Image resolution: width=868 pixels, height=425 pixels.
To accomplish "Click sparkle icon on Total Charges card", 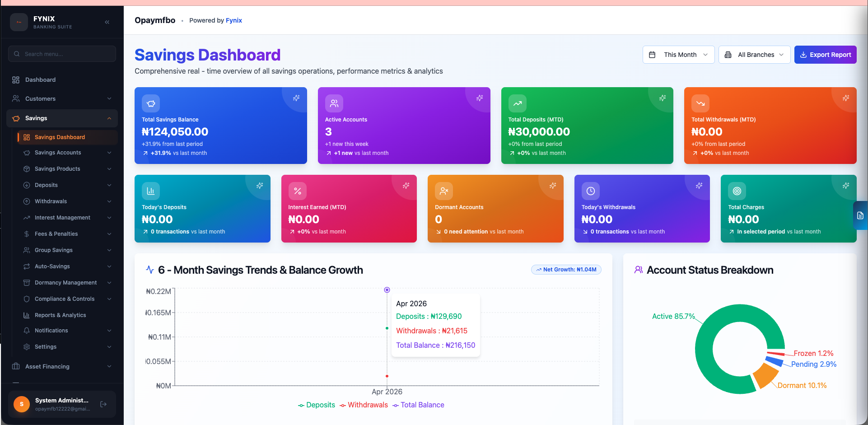I will [x=846, y=185].
